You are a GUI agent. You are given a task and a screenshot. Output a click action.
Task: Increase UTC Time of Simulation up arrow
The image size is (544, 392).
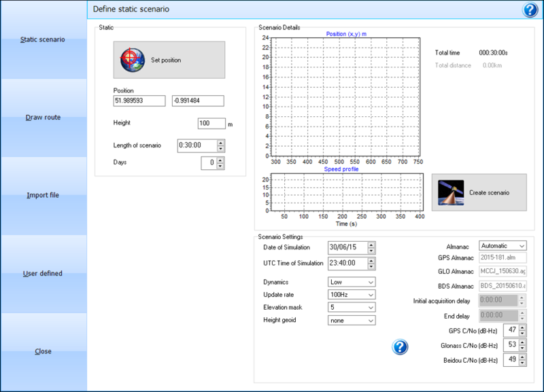(x=371, y=261)
